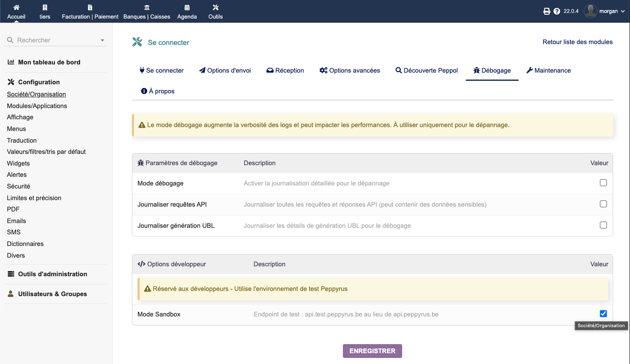Screen dimensions: 630x364
Task: Click the Accueil home icon
Action: coord(16,7)
